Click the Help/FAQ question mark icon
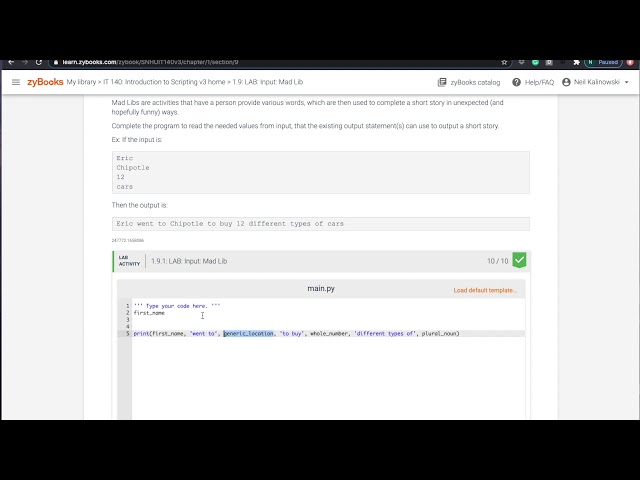 [x=516, y=82]
